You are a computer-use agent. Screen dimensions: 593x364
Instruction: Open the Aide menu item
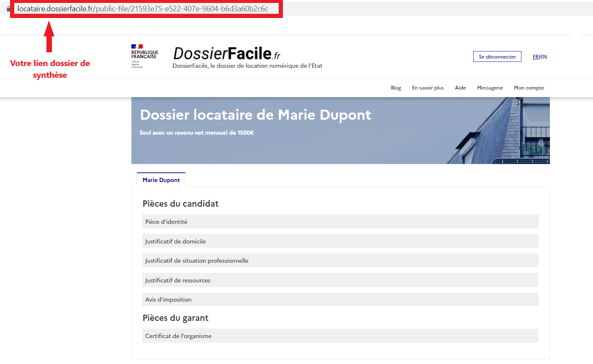point(460,88)
